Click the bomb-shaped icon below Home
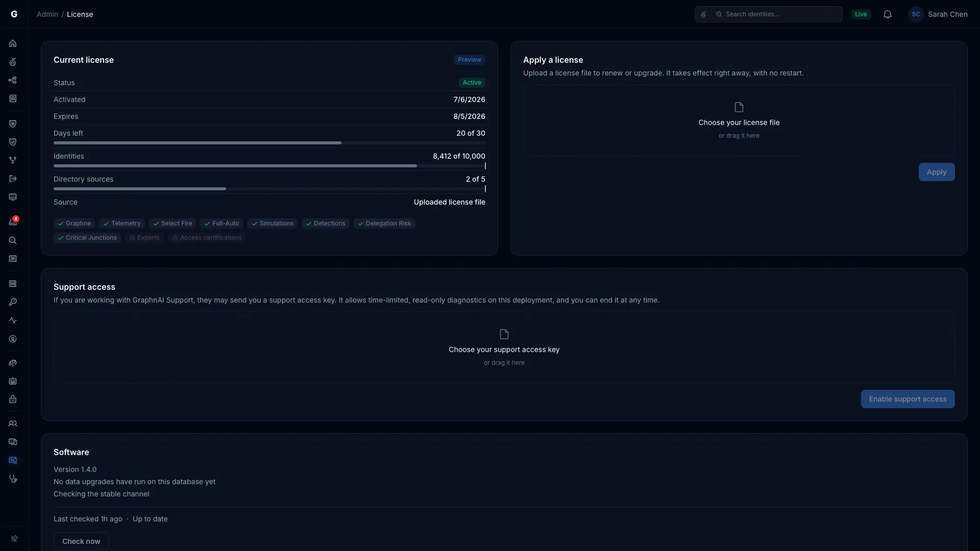The height and width of the screenshot is (551, 980). (13, 62)
